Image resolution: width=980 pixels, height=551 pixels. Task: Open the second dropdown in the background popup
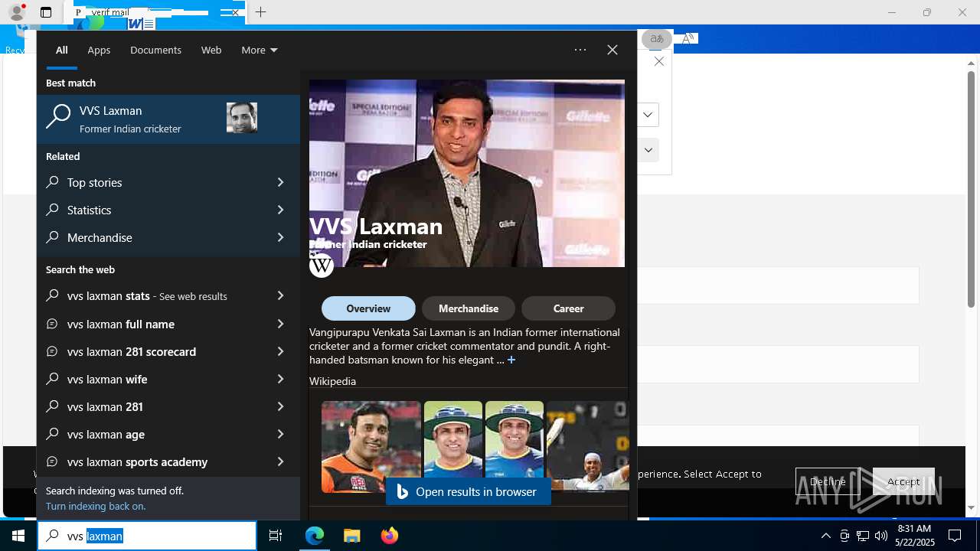click(x=648, y=150)
